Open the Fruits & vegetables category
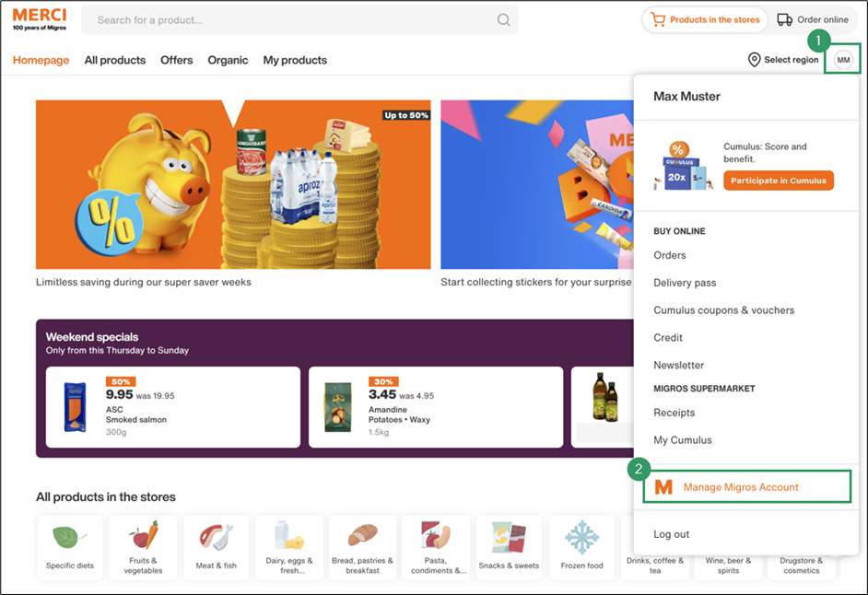Viewport: 868px width, 595px height. [x=143, y=547]
